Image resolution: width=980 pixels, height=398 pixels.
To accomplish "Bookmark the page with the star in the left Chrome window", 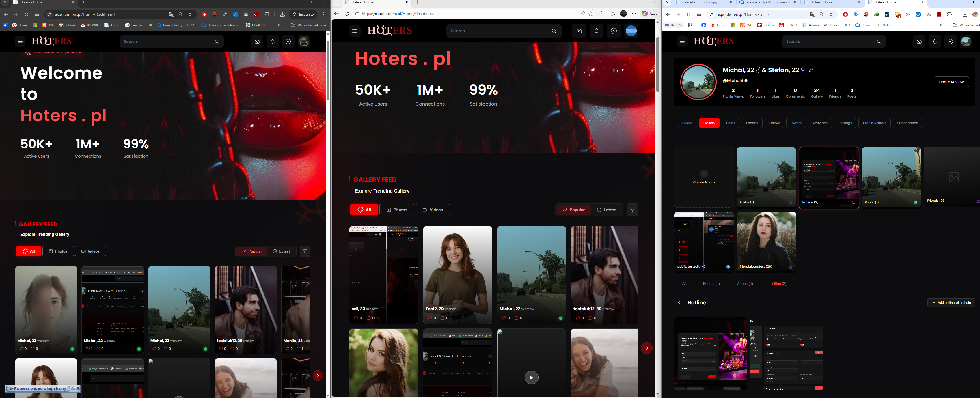I will [x=190, y=14].
